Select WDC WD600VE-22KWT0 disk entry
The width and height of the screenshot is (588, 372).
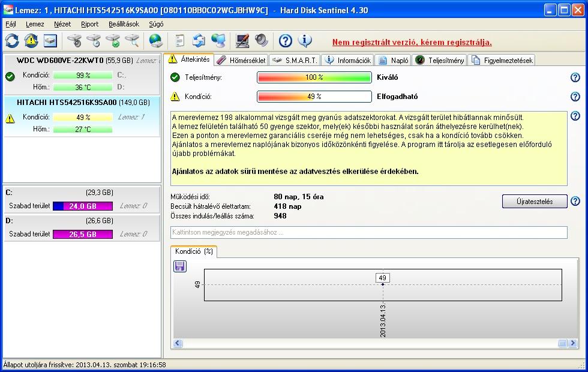(x=82, y=74)
